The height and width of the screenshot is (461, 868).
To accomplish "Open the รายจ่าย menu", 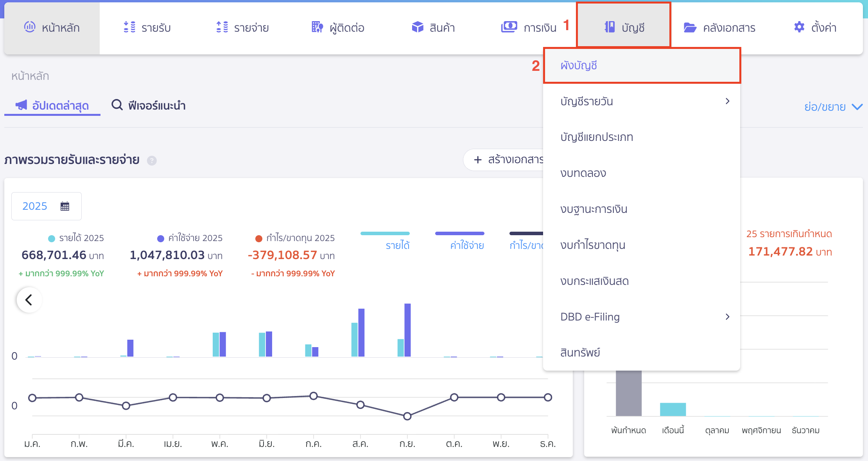I will pyautogui.click(x=242, y=28).
